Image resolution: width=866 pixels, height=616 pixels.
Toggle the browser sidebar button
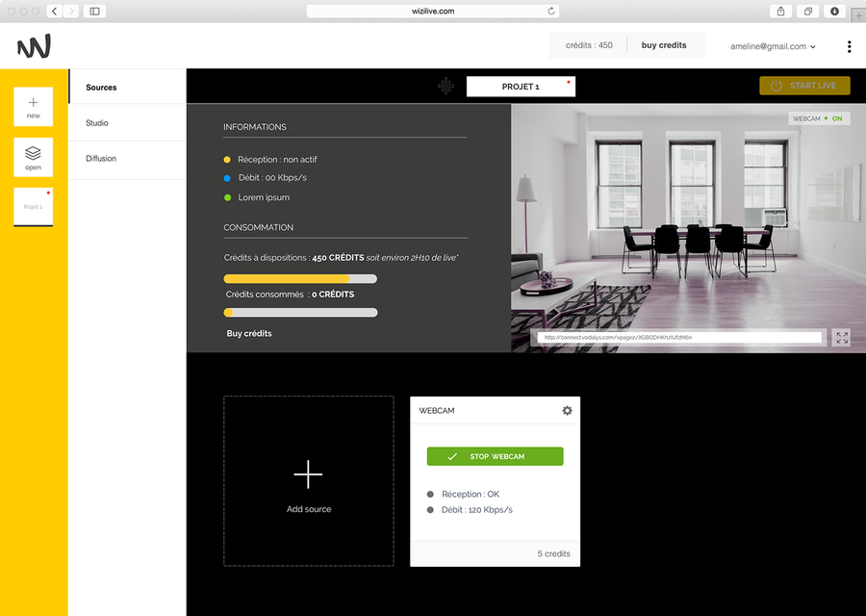tap(94, 12)
